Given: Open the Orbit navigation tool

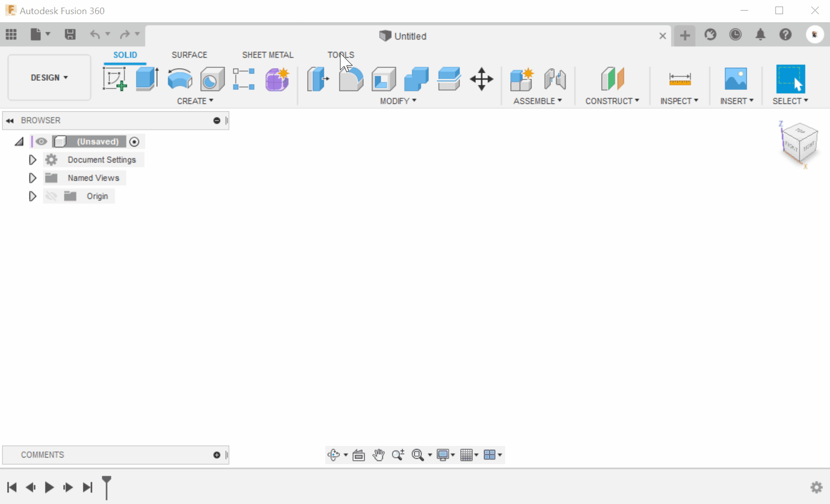Looking at the screenshot, I should tap(333, 455).
